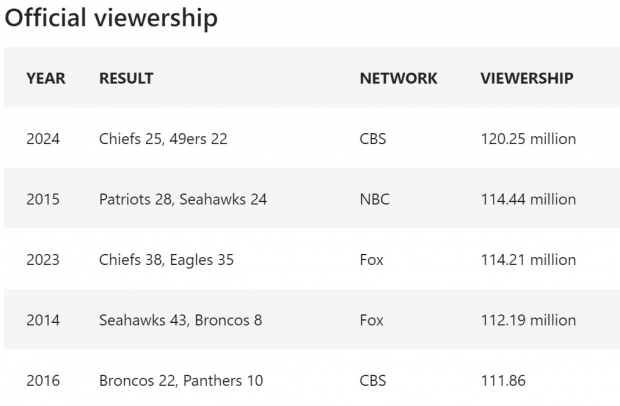620x406 pixels.
Task: Click the YEAR column header
Action: tap(46, 78)
